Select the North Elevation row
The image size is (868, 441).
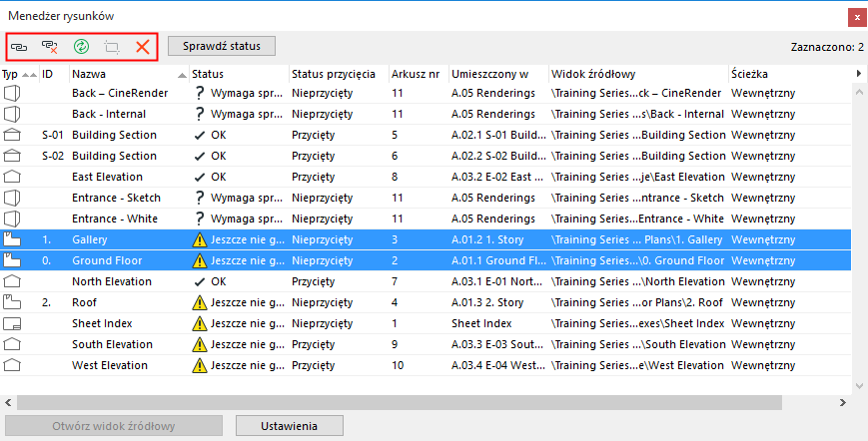112,281
